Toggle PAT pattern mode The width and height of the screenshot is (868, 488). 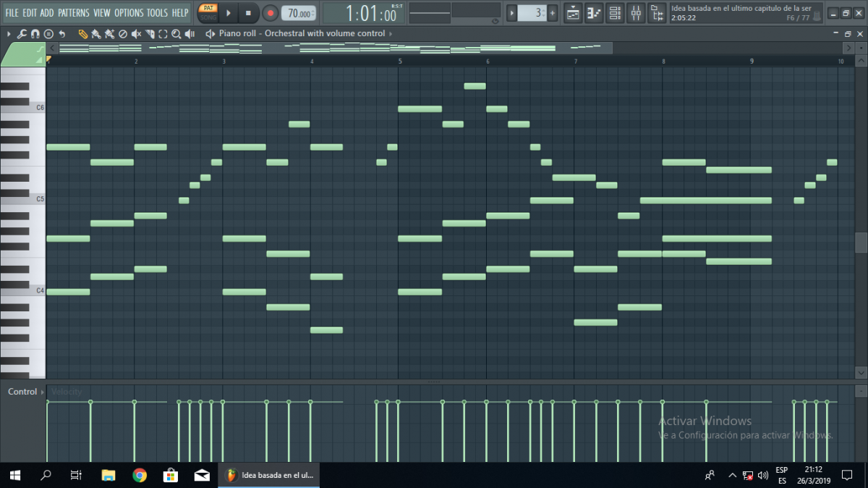pyautogui.click(x=208, y=8)
